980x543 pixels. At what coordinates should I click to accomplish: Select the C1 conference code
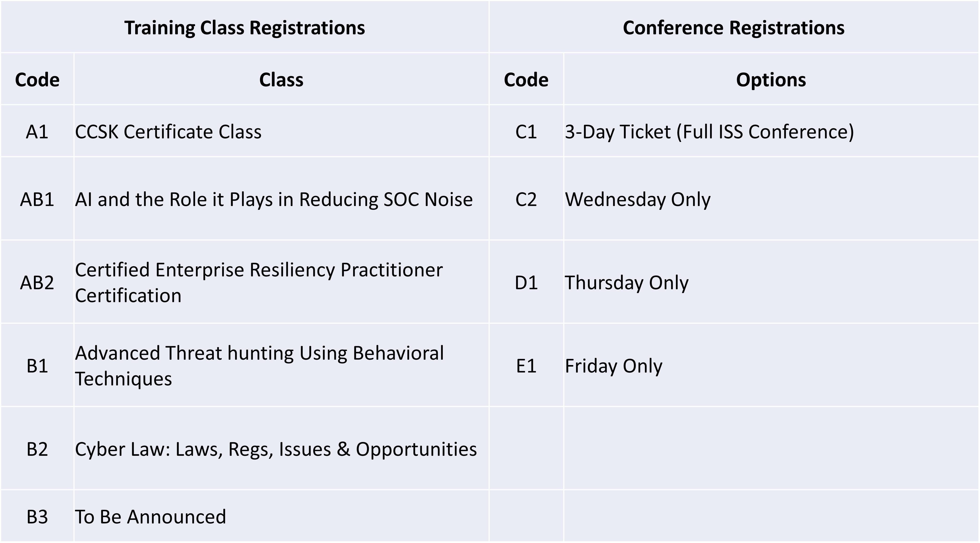pos(526,131)
